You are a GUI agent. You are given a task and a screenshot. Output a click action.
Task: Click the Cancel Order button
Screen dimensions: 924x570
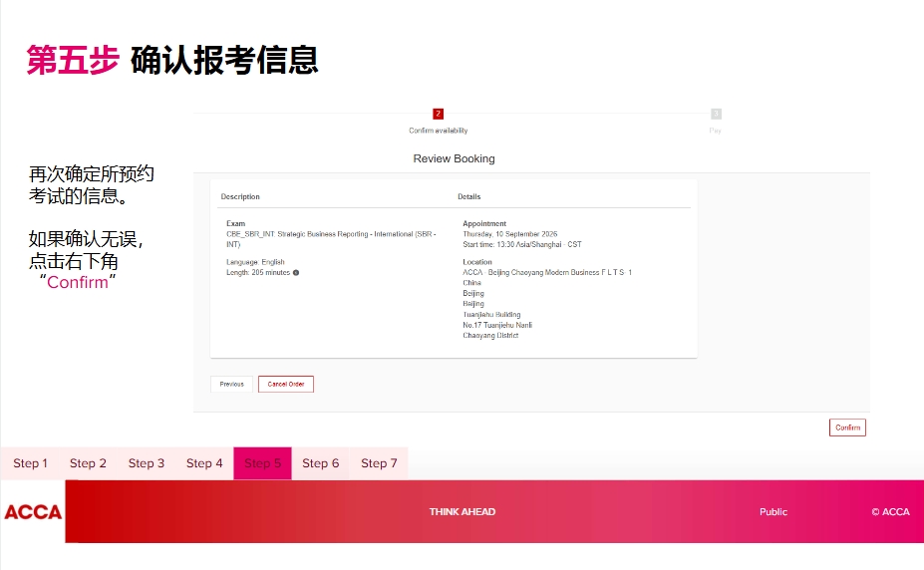(x=286, y=384)
